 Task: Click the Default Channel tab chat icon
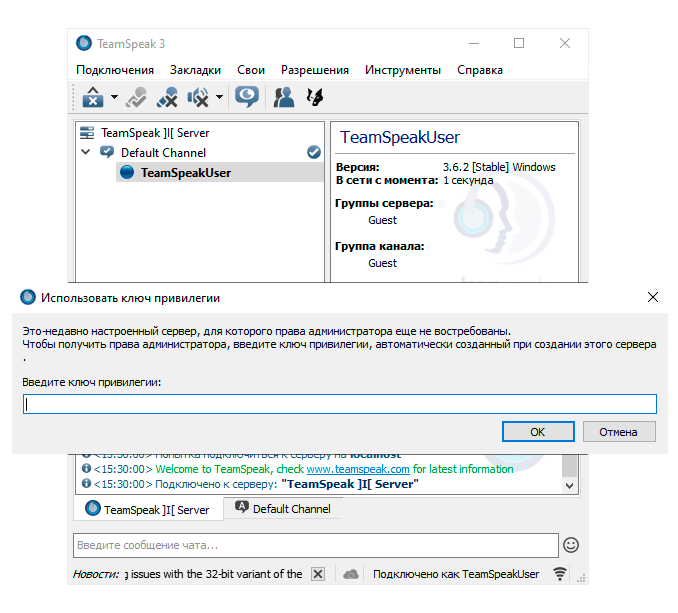point(242,507)
